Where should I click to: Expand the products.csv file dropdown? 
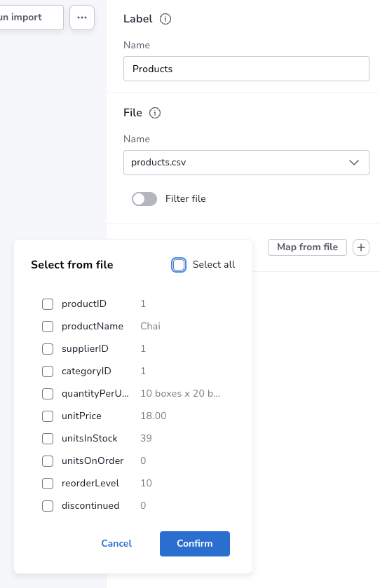(246, 163)
